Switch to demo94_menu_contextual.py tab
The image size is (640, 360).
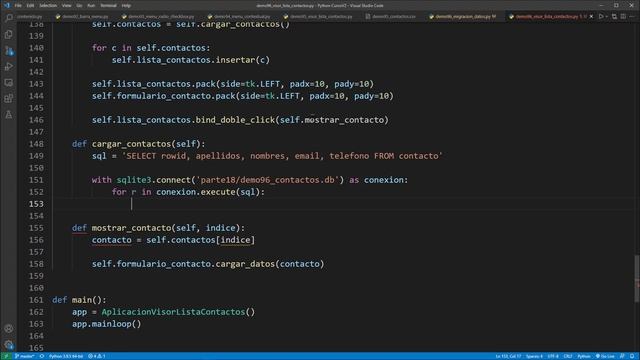pyautogui.click(x=242, y=17)
